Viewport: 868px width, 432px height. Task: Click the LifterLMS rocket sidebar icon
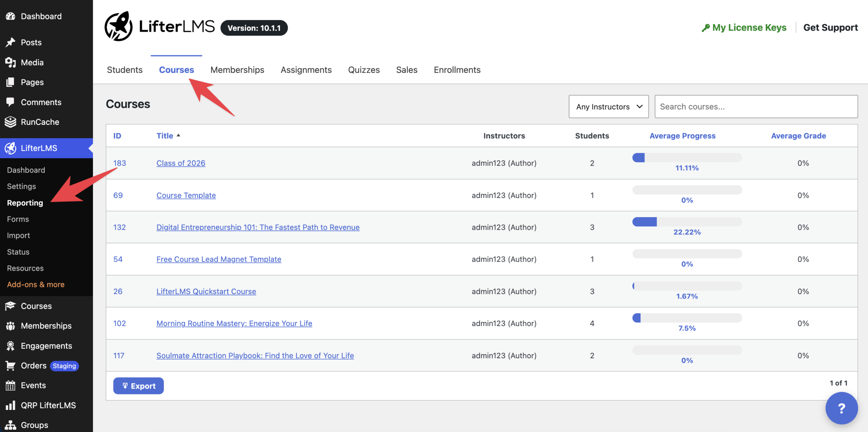click(11, 148)
